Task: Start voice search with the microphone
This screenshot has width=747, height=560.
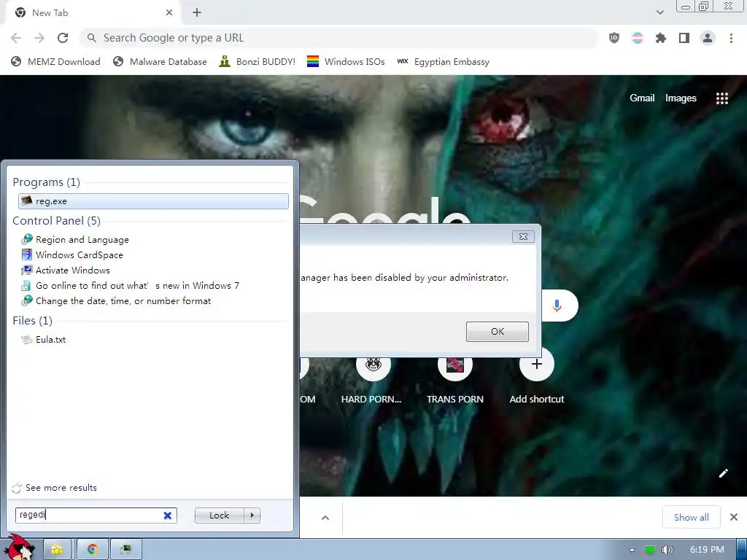Action: pyautogui.click(x=557, y=306)
